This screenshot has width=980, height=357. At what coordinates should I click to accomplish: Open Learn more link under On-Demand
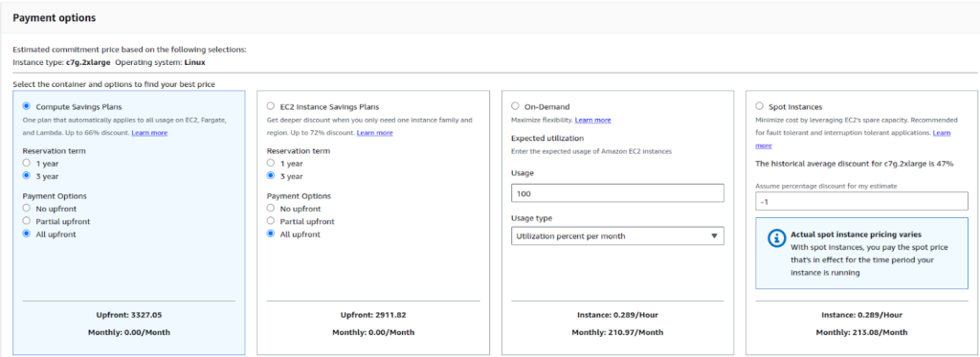pyautogui.click(x=593, y=120)
